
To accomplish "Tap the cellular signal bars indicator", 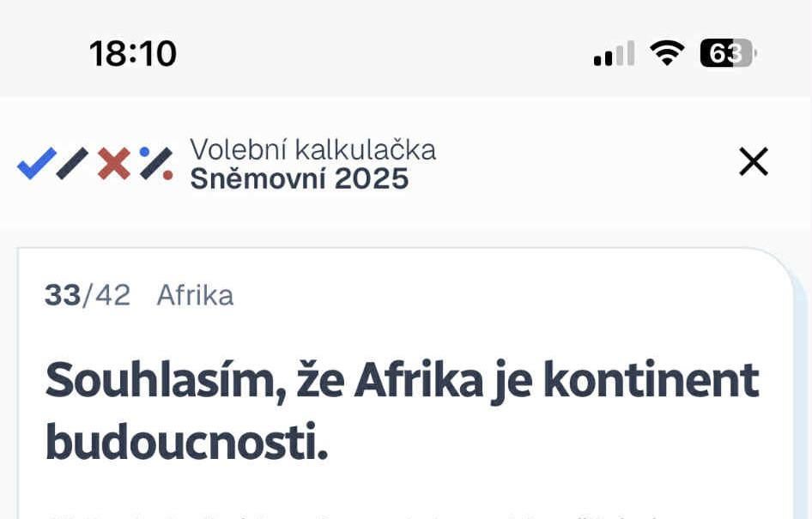I will 613,53.
